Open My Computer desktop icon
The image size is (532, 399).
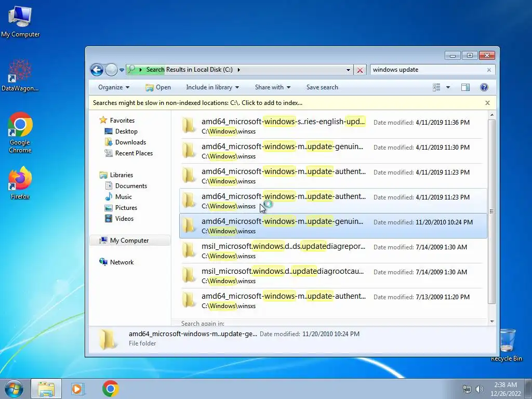(x=20, y=21)
